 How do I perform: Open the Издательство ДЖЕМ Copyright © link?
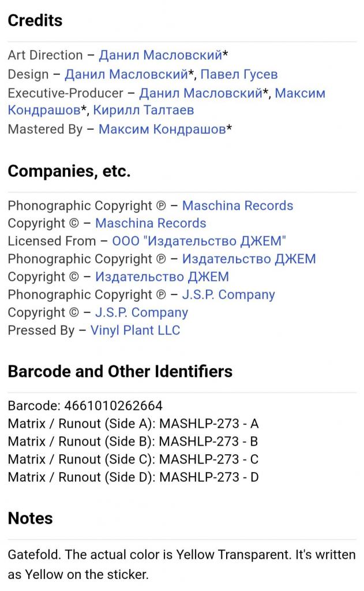click(162, 277)
